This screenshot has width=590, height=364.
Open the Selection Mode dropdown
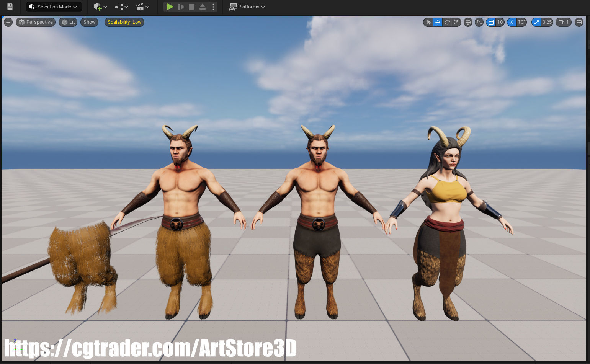pos(54,7)
